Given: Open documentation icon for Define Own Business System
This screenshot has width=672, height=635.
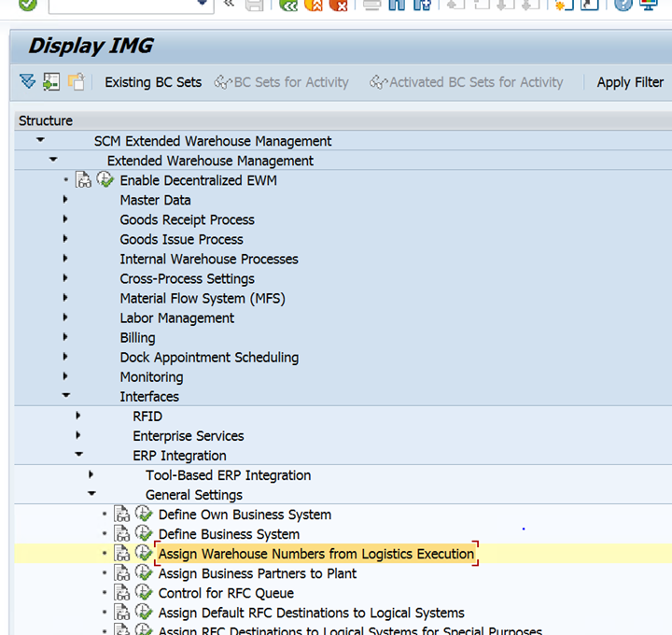Looking at the screenshot, I should (x=122, y=515).
